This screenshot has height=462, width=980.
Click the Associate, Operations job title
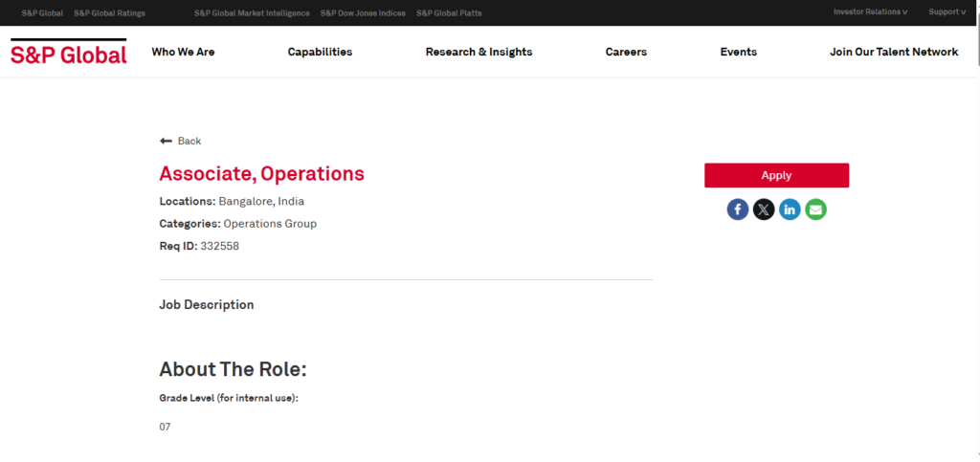click(x=262, y=173)
